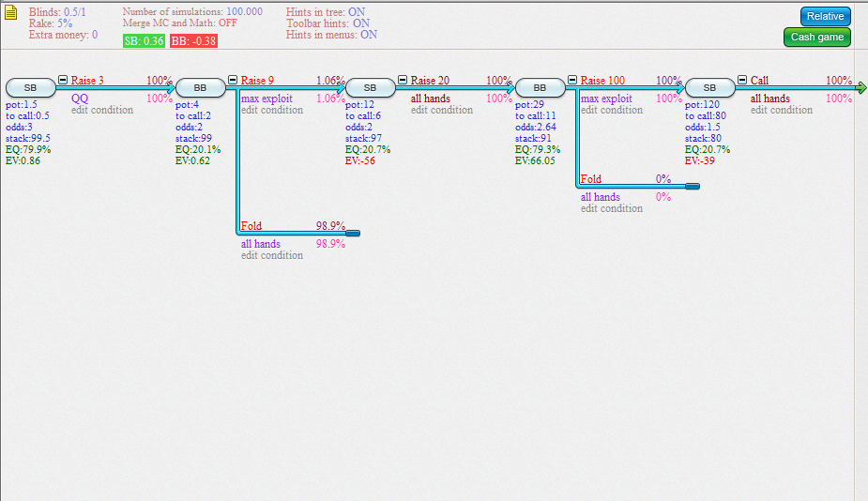868x501 pixels.
Task: Select the first SB node with pot 1.5
Action: point(30,87)
